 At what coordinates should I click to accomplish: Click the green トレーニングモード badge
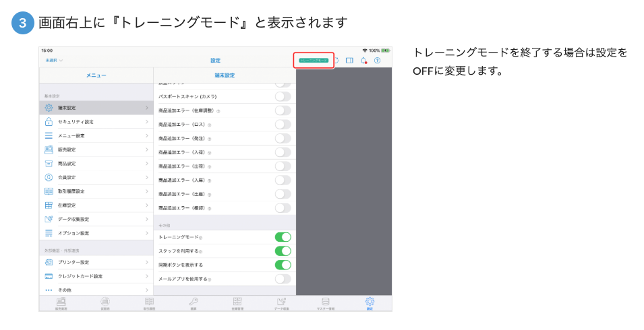(x=314, y=61)
